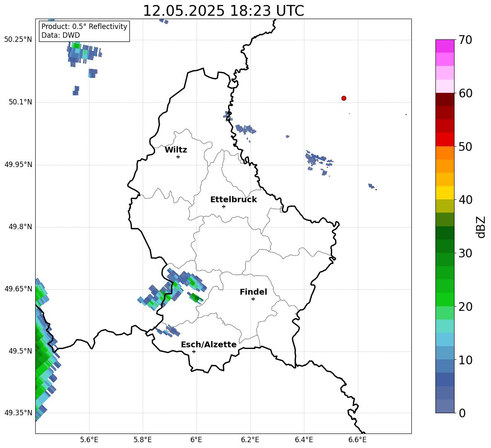Click the 49.5°N latitude label
Screen dimensions: 491x448
[20, 351]
